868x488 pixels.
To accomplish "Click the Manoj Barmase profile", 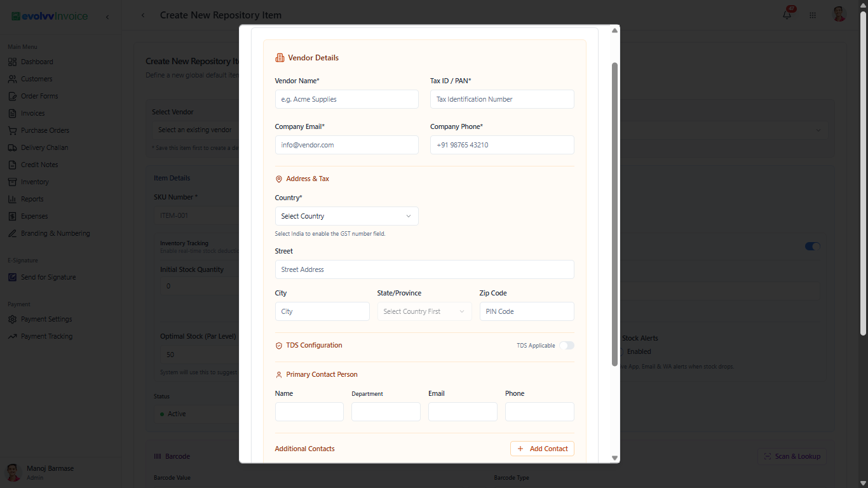I will (50, 472).
